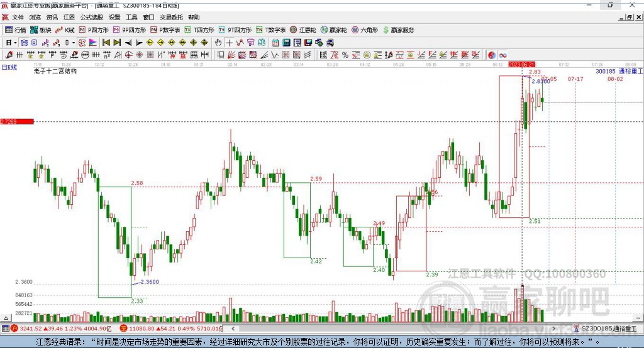Select the crosshair cursor tool
Viewport: 644px width, 348px height.
point(230,42)
